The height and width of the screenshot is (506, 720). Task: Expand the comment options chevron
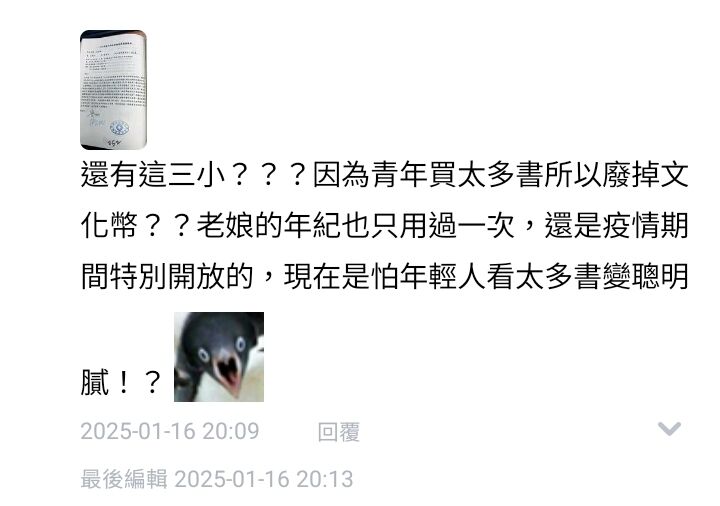tap(669, 429)
